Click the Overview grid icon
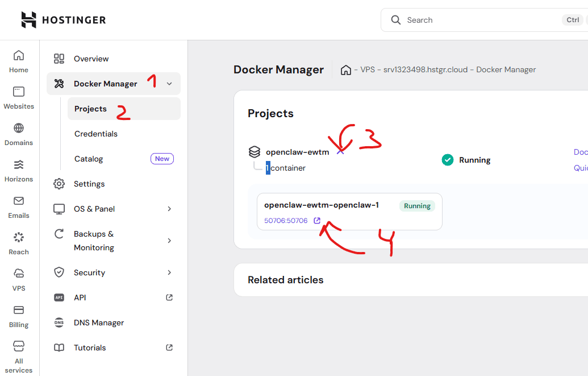This screenshot has height=376, width=588. 59,59
